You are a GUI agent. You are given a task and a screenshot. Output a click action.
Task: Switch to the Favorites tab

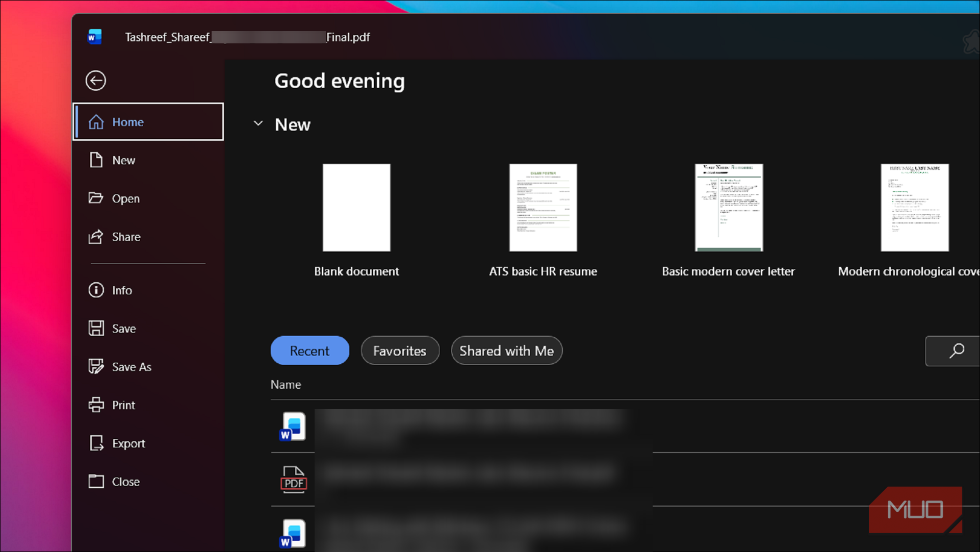[400, 350]
